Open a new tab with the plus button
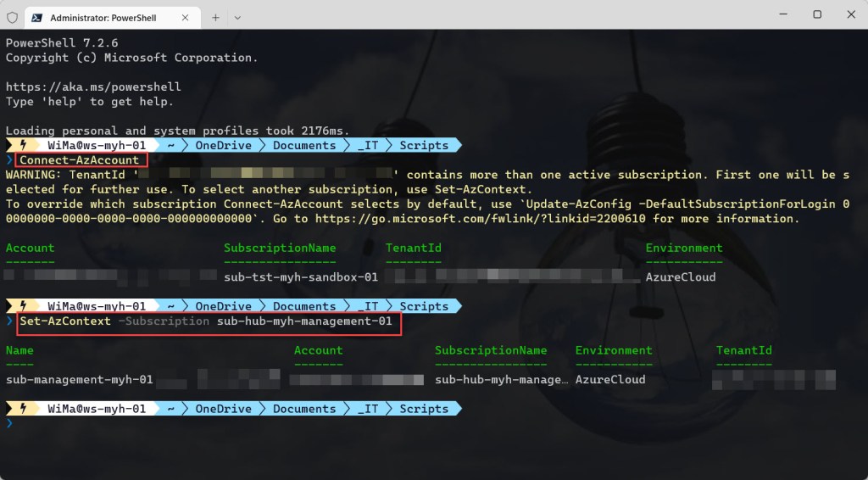The image size is (868, 480). (215, 16)
